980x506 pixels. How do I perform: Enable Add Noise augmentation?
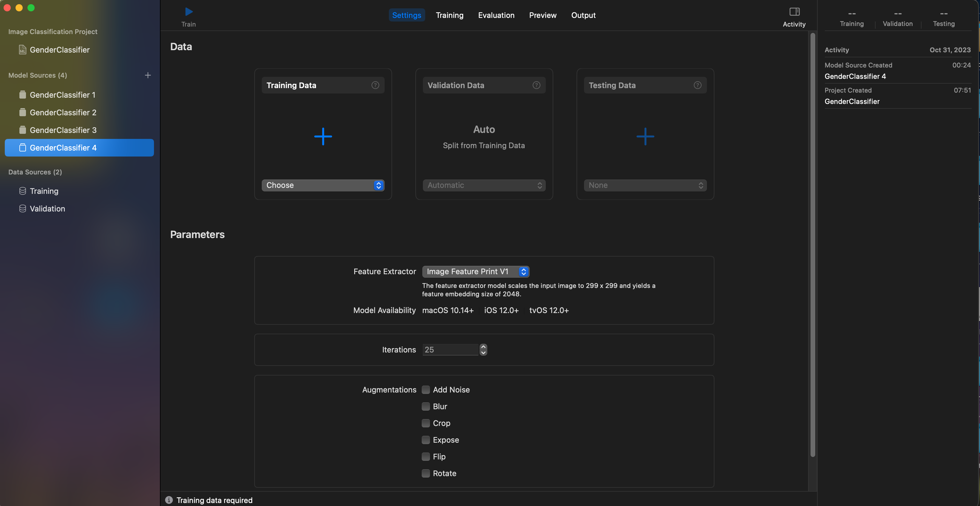tap(426, 390)
